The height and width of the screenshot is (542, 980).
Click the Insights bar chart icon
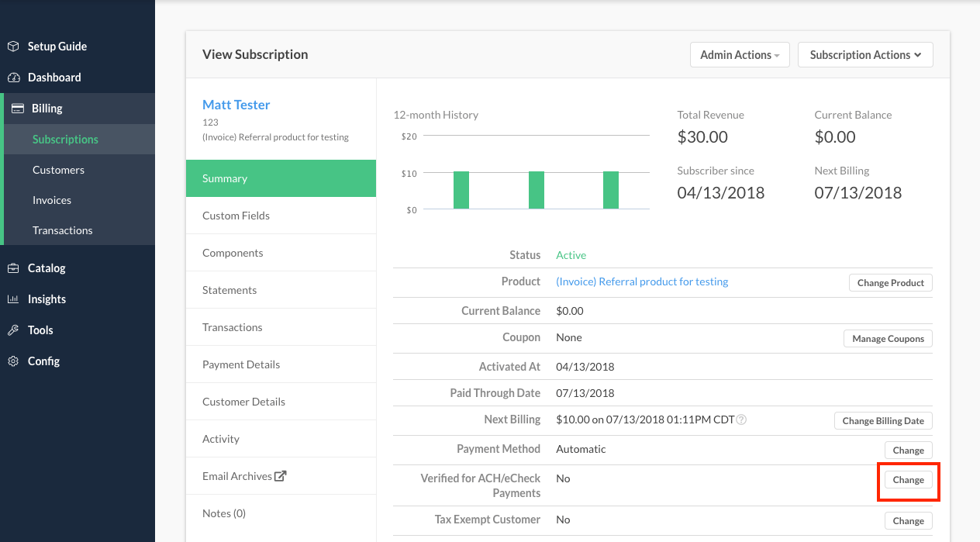13,299
